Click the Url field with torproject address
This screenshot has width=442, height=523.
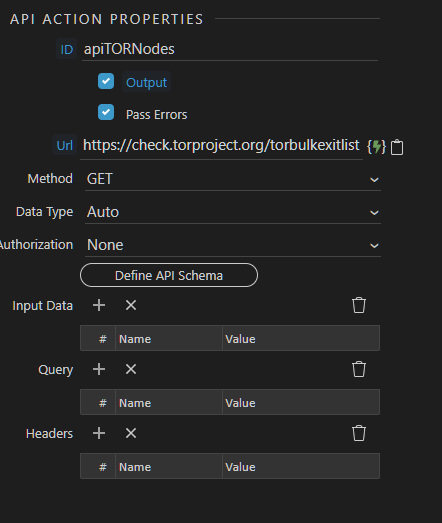(x=222, y=146)
